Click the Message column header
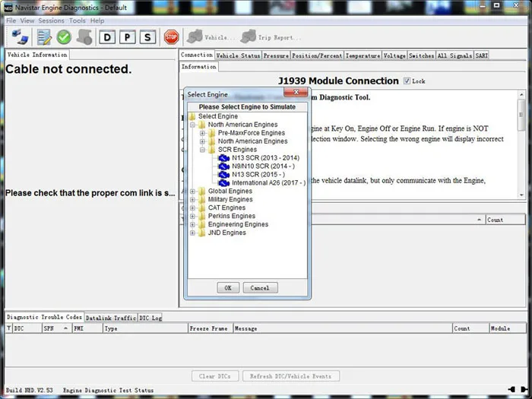The image size is (532, 399). 343,328
